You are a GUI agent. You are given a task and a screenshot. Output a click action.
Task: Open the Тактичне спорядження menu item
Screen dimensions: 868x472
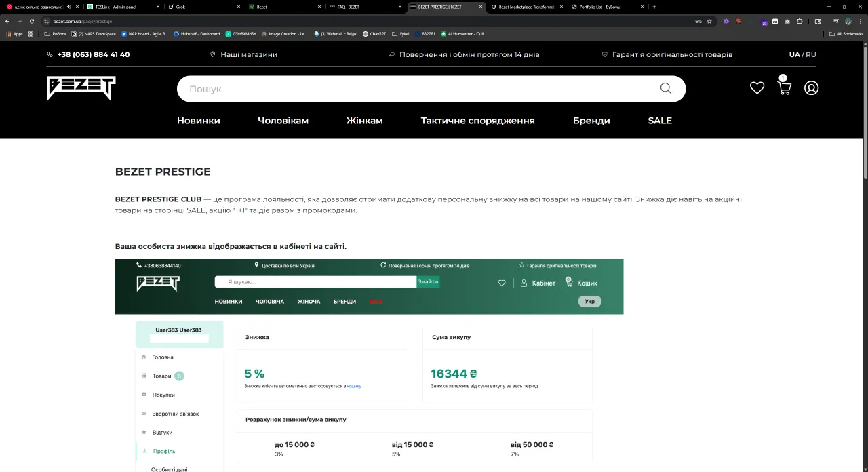coord(478,121)
